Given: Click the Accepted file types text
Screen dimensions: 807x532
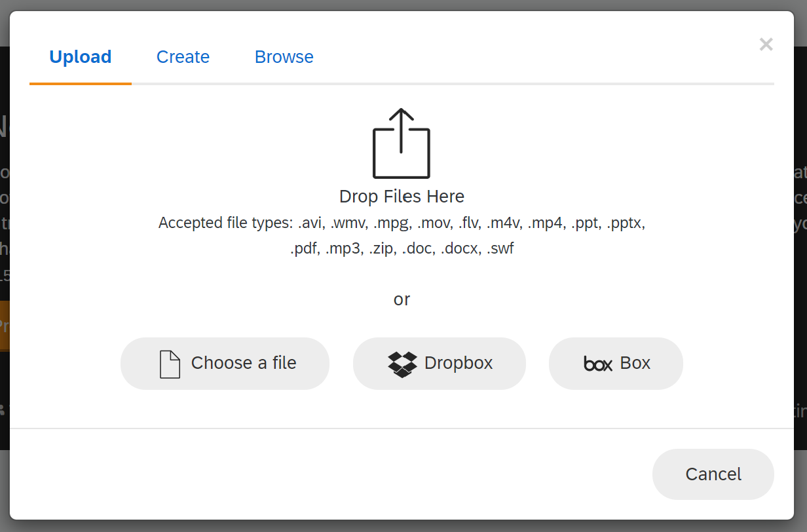Looking at the screenshot, I should point(402,236).
